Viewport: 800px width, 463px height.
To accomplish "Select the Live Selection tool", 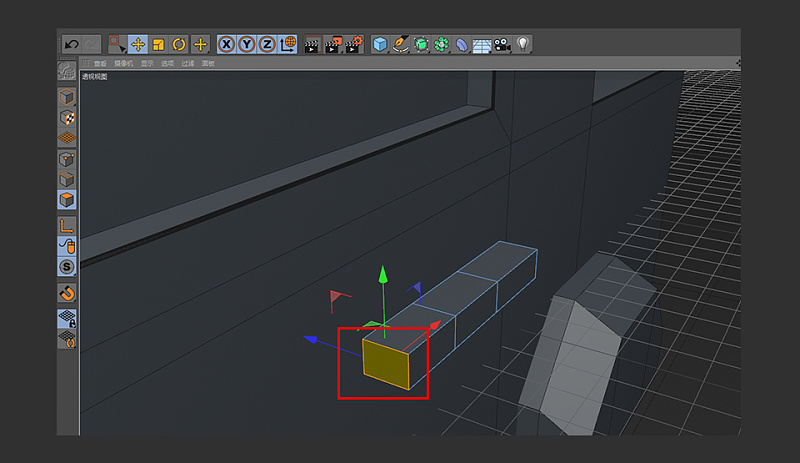I will [x=117, y=44].
